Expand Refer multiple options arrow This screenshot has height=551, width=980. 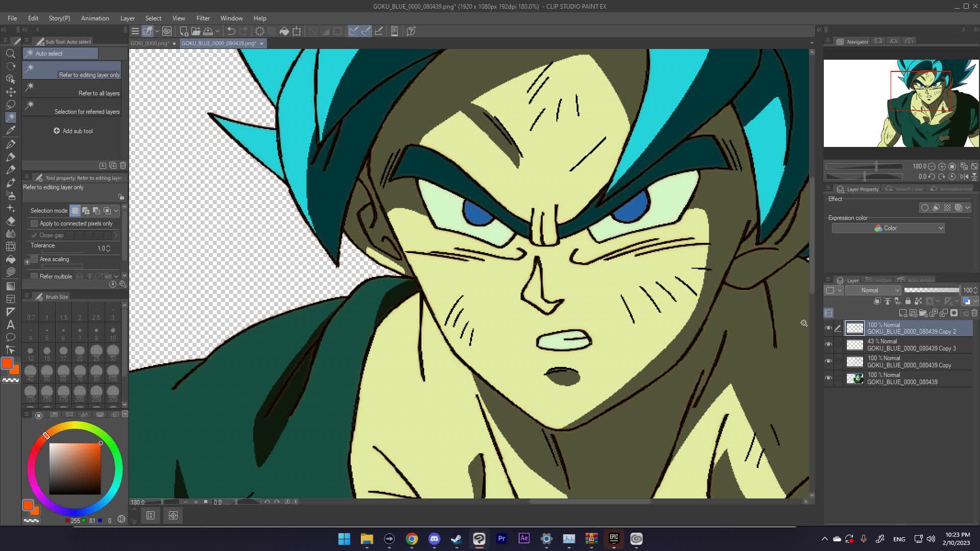(116, 276)
